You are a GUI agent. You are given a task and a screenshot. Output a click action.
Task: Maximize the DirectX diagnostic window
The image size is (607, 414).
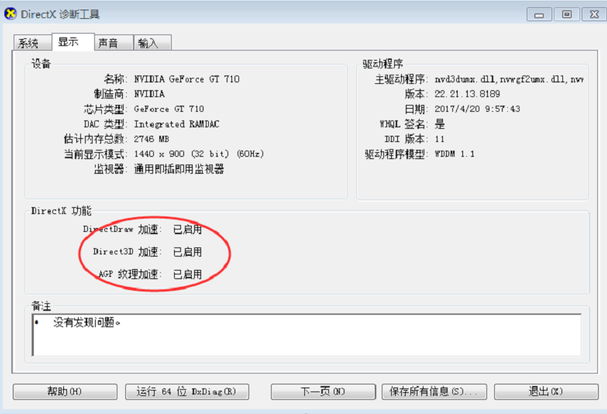click(x=567, y=15)
